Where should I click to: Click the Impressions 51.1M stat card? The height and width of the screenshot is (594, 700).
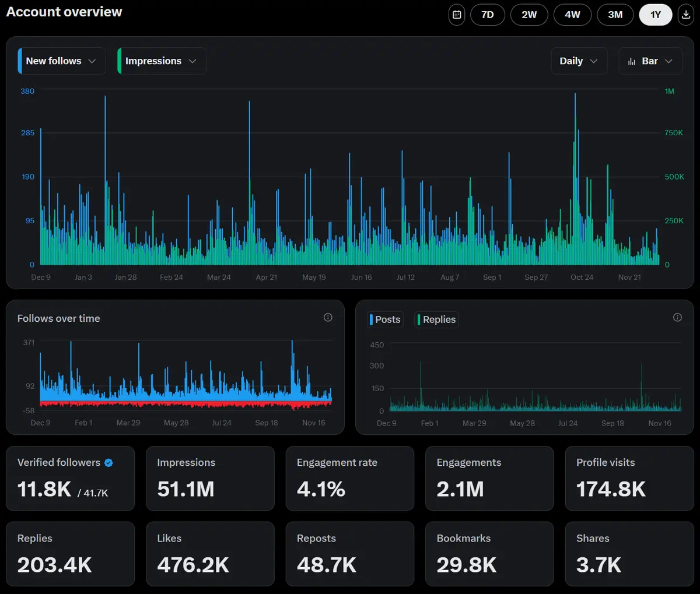point(210,479)
